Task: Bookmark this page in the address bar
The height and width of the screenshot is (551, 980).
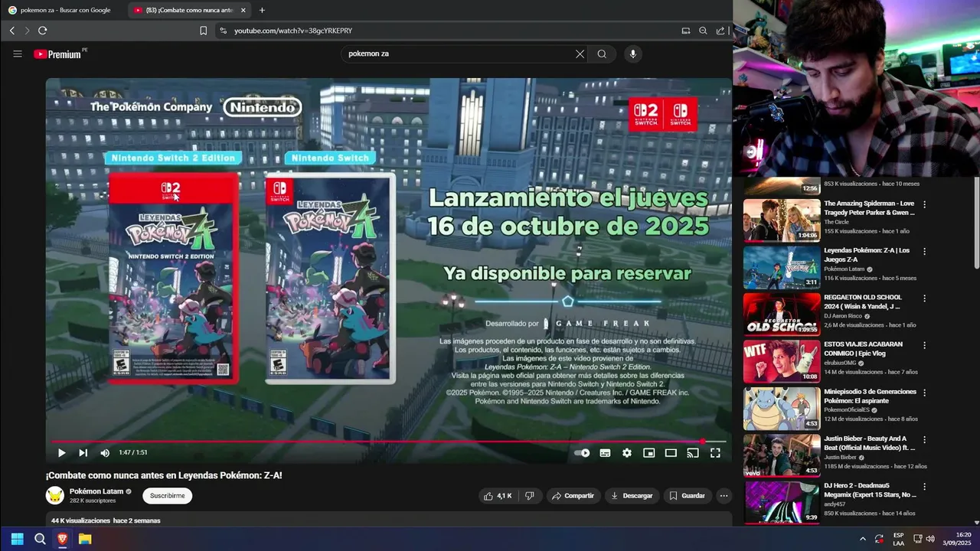Action: tap(203, 31)
